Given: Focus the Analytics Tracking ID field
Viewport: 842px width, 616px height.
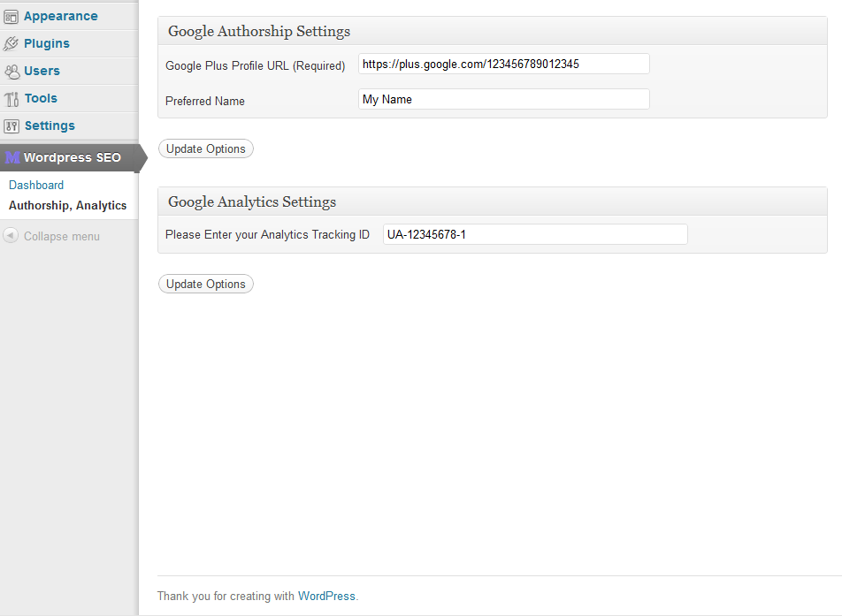Looking at the screenshot, I should [535, 234].
